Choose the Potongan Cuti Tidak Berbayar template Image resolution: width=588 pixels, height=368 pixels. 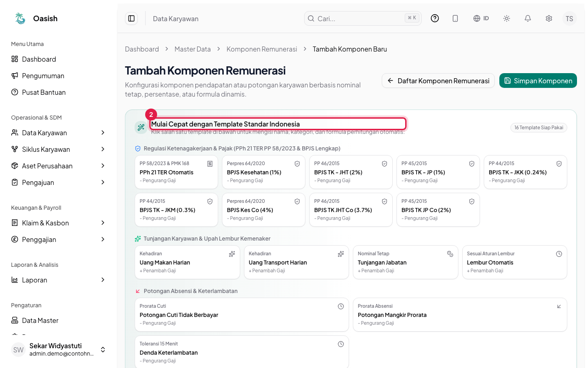click(242, 315)
